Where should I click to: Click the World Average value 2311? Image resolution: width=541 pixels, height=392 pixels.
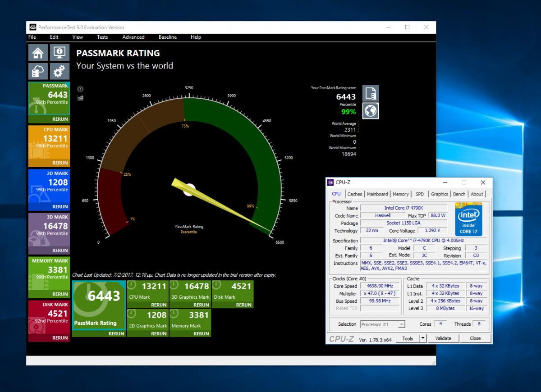tap(350, 129)
